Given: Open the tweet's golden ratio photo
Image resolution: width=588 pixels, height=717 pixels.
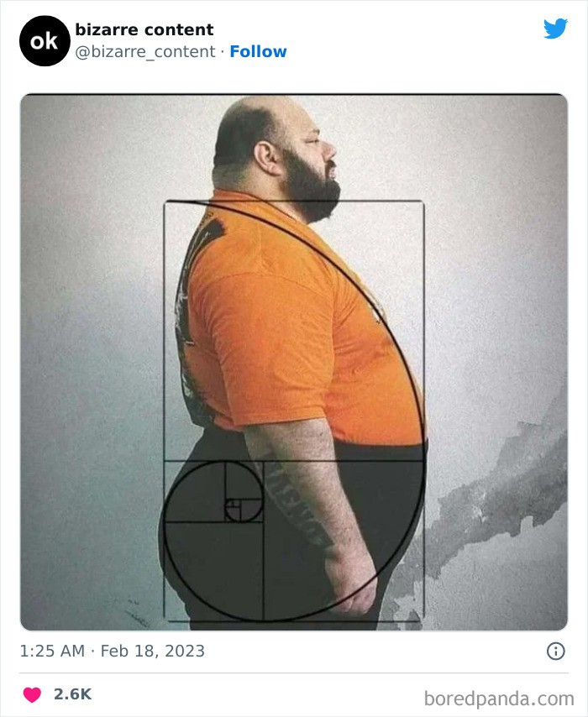Looking at the screenshot, I should (x=294, y=362).
